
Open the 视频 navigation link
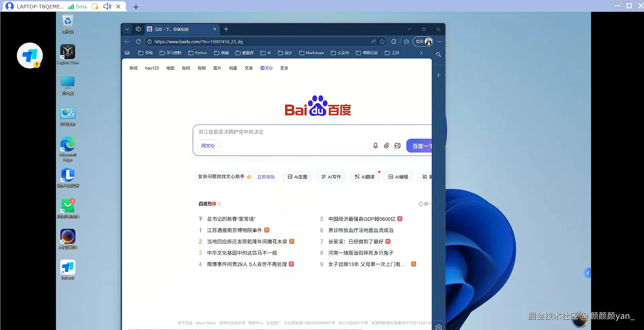[x=202, y=68]
